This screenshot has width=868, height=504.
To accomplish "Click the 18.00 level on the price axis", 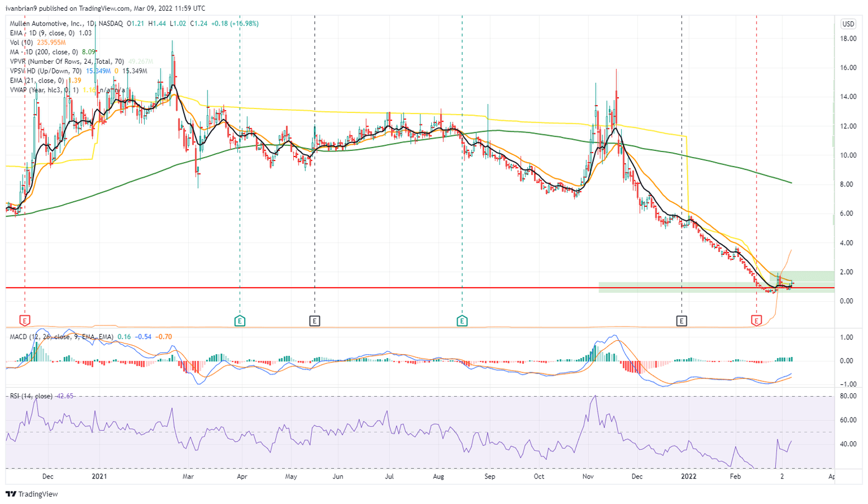I will pyautogui.click(x=847, y=39).
